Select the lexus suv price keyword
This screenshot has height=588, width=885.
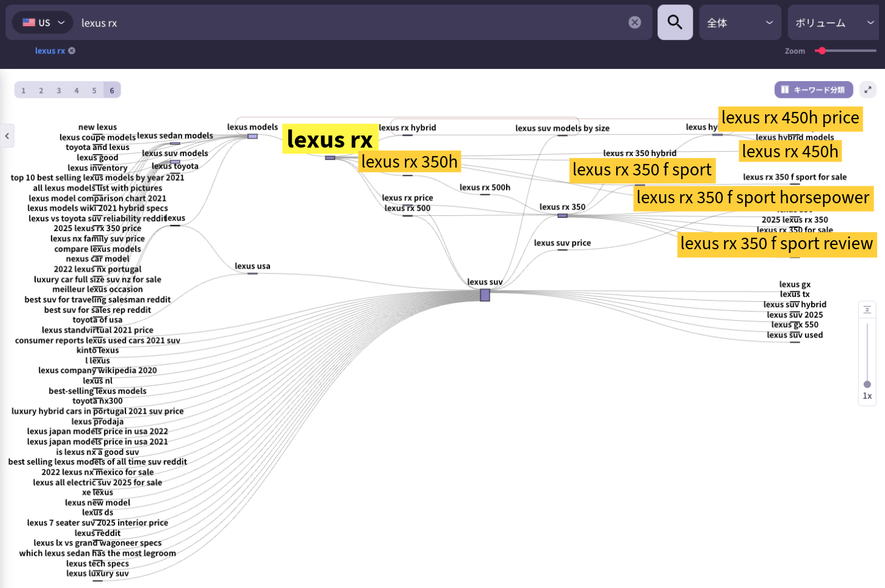pyautogui.click(x=562, y=243)
